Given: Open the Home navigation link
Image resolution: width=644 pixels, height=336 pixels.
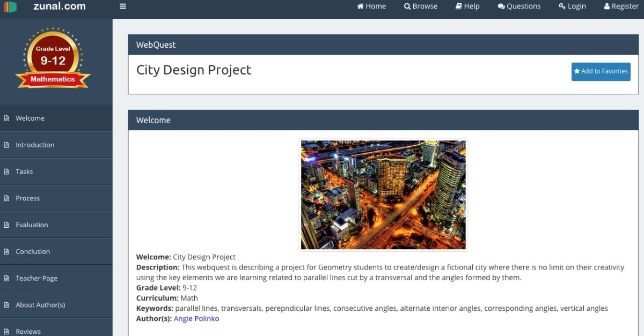Looking at the screenshot, I should click(x=371, y=6).
